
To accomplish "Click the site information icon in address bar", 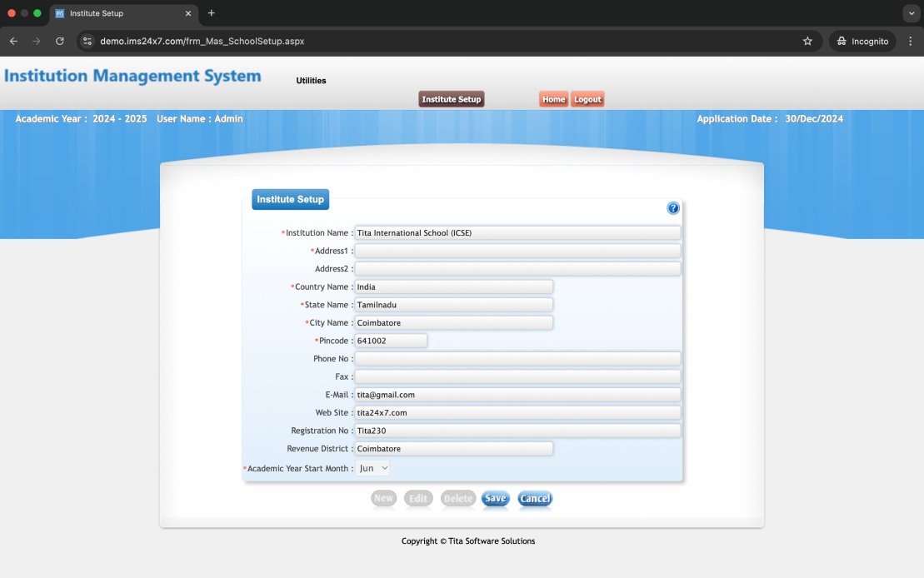I will point(87,41).
